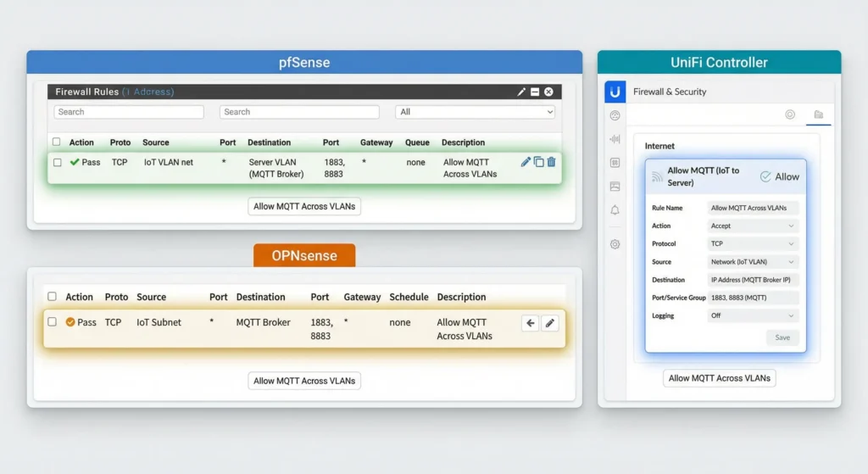This screenshot has width=868, height=474.
Task: Click the OPNsense Allow MQTT Across VLANs button
Action: [x=304, y=381]
